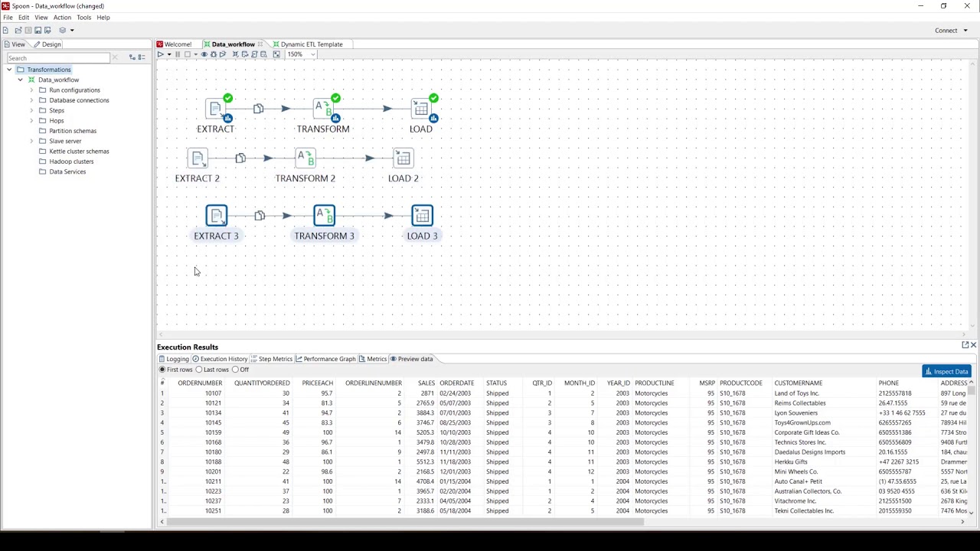Open the Step Metrics tab
The width and height of the screenshot is (980, 551).
click(271, 359)
